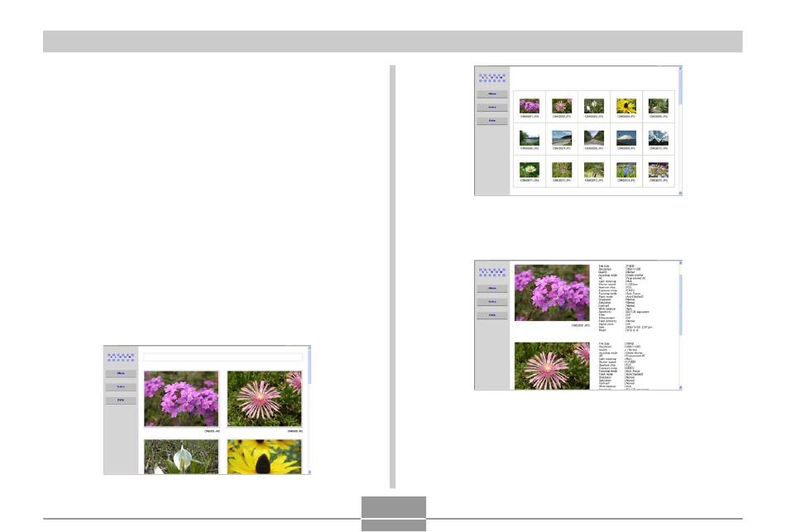Select the white daisy thumbnail in the index grid

529,170
